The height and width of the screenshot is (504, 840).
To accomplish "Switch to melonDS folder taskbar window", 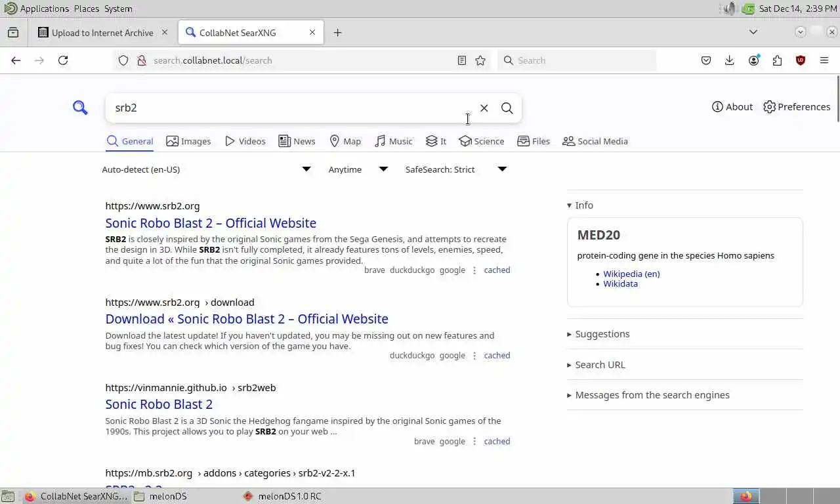I will pos(161,496).
